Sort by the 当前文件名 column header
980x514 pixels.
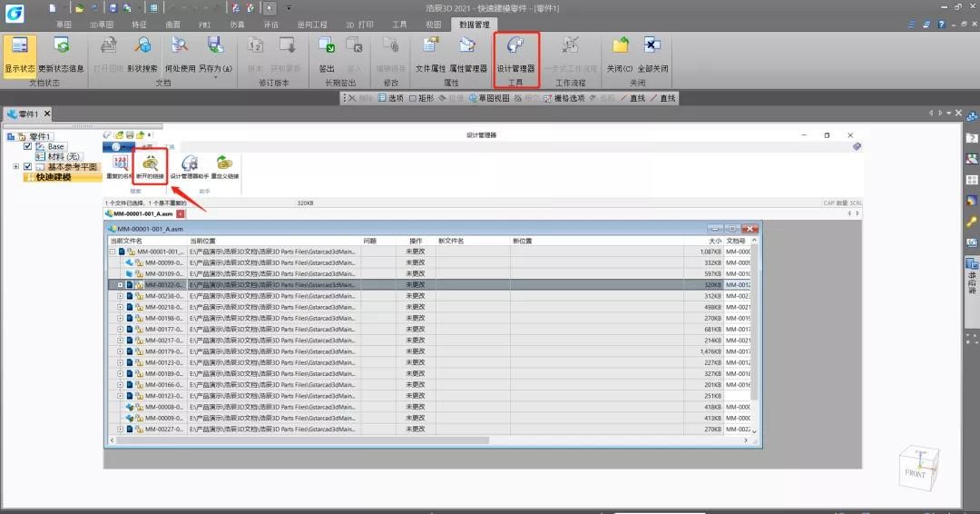tap(126, 241)
